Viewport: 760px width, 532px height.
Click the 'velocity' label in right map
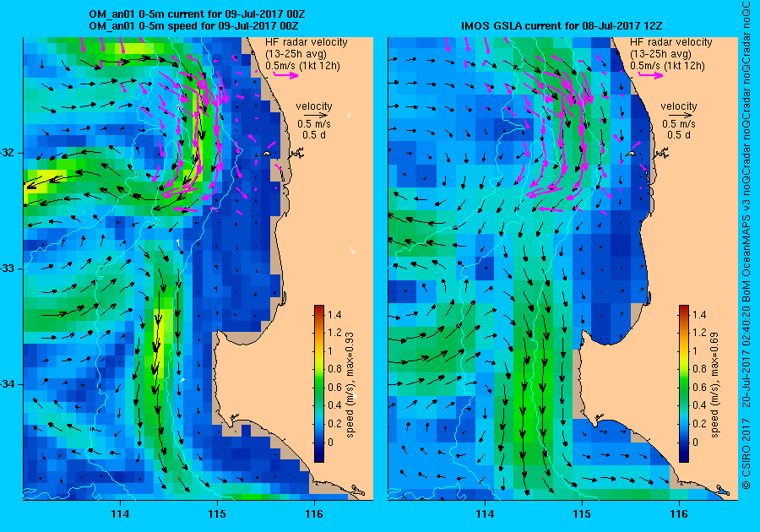(x=679, y=106)
